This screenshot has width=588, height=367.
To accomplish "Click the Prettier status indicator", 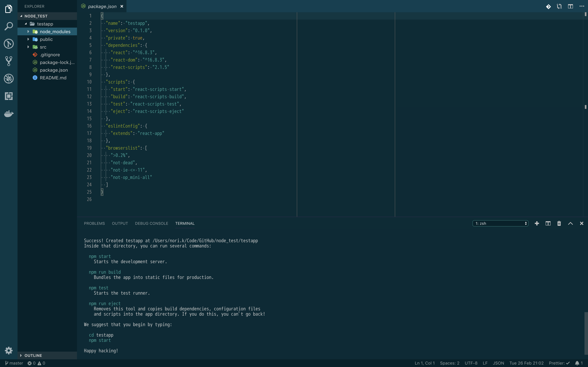I will (x=559, y=363).
